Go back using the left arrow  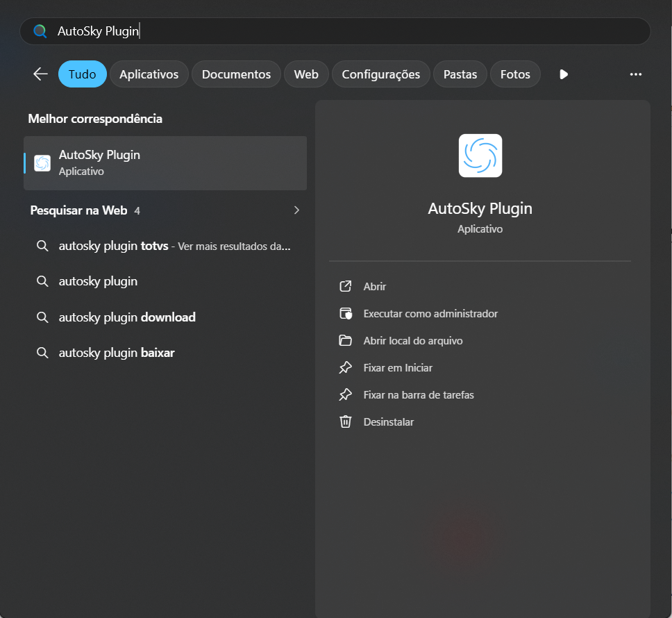tap(40, 74)
